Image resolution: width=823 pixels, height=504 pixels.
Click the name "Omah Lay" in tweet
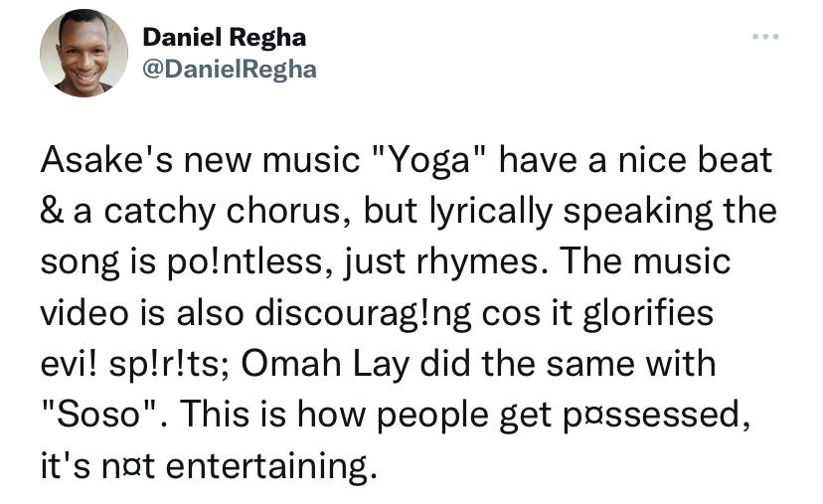pos(325,365)
